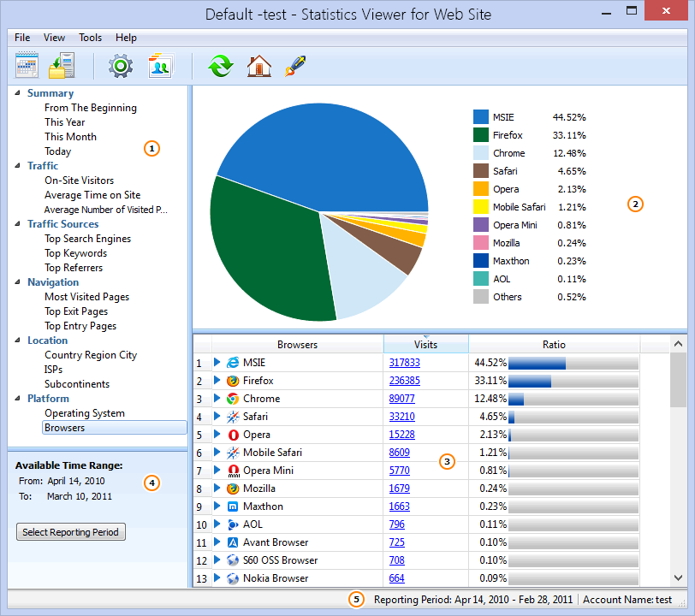Open the 89077 visits link
The image size is (695, 616).
[x=401, y=399]
